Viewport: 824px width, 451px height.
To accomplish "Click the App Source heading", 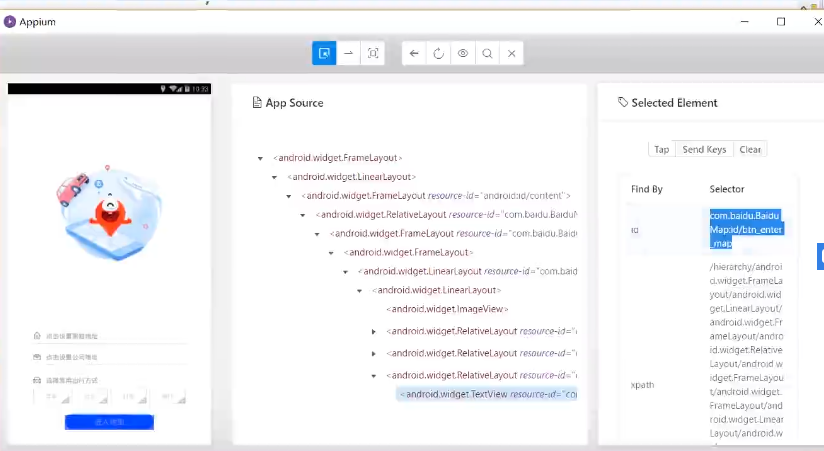I will pos(294,103).
